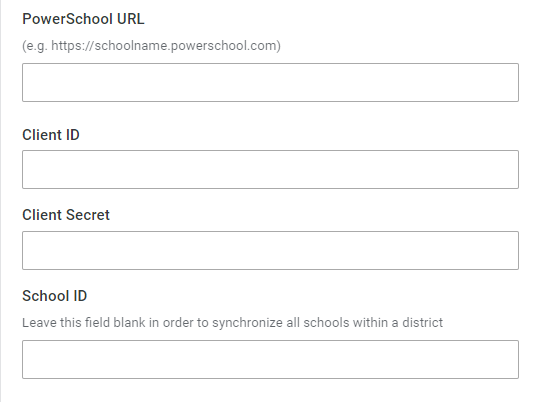Click the word 'School' in School ID heading
The width and height of the screenshot is (559, 402).
[45, 296]
